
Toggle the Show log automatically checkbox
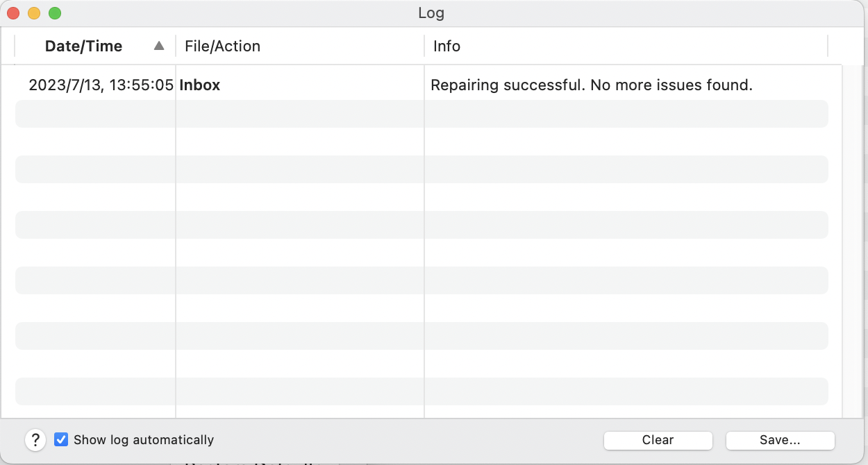[61, 439]
